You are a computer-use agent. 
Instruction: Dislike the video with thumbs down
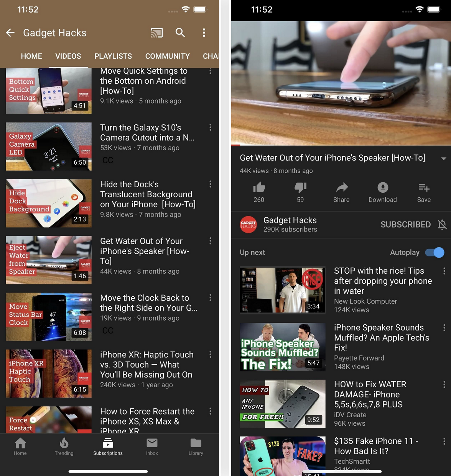300,188
